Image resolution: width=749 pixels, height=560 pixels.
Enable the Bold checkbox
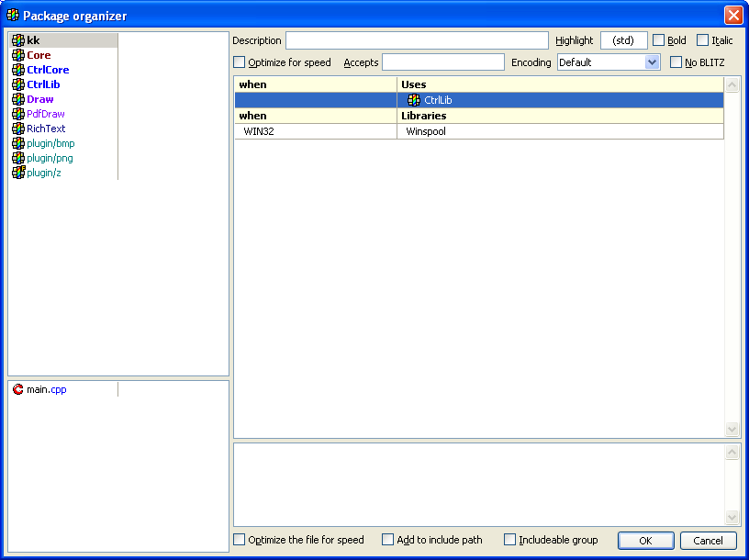tap(659, 40)
